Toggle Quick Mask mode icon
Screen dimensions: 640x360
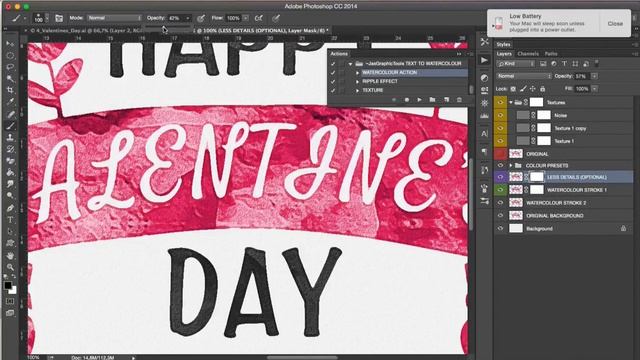pos(10,301)
